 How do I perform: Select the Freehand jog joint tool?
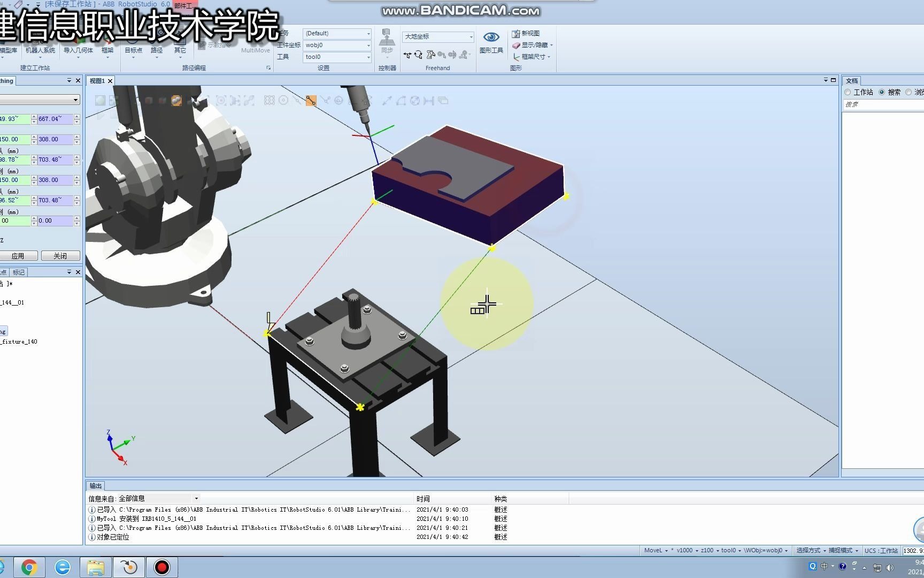(x=430, y=55)
